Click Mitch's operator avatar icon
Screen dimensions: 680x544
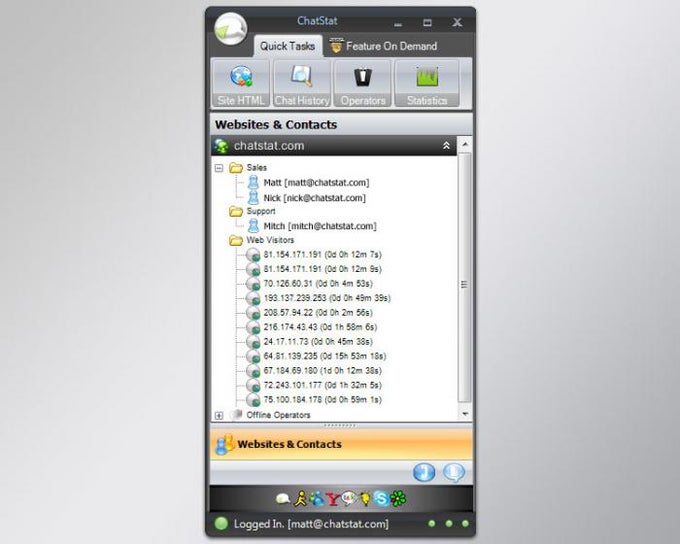point(253,226)
